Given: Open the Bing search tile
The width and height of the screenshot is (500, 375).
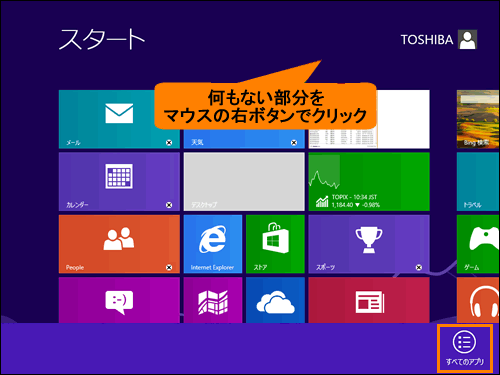Looking at the screenshot, I should click(x=478, y=119).
